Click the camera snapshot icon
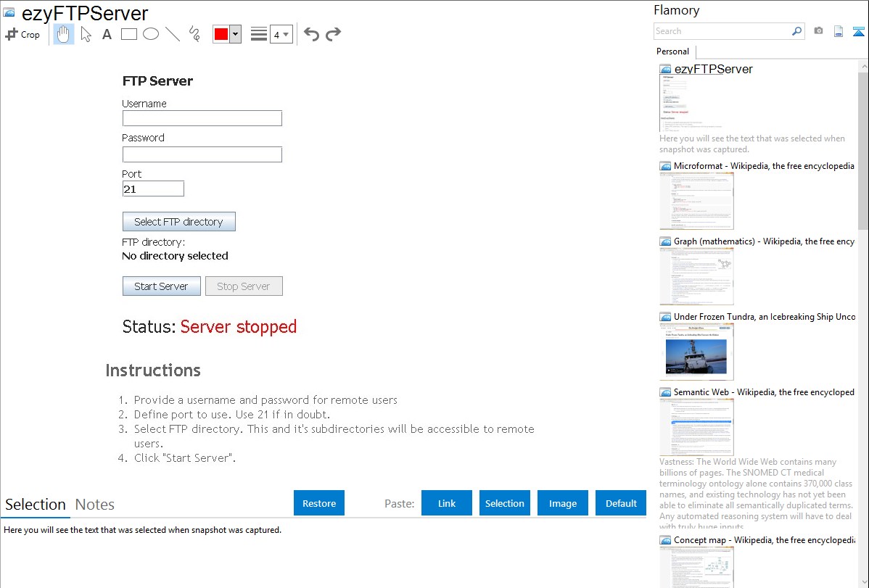869x588 pixels. (818, 31)
